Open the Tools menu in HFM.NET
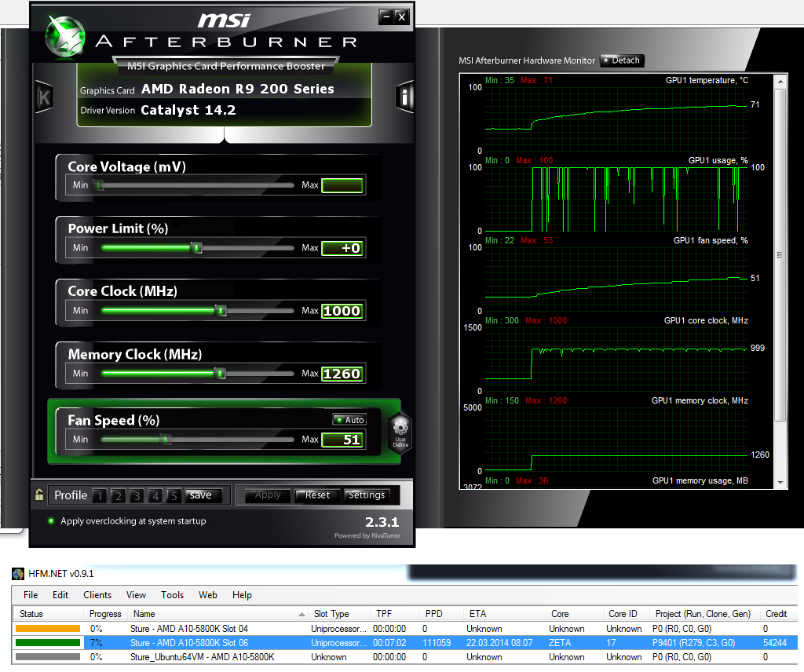Image resolution: width=804 pixels, height=672 pixels. [x=172, y=595]
